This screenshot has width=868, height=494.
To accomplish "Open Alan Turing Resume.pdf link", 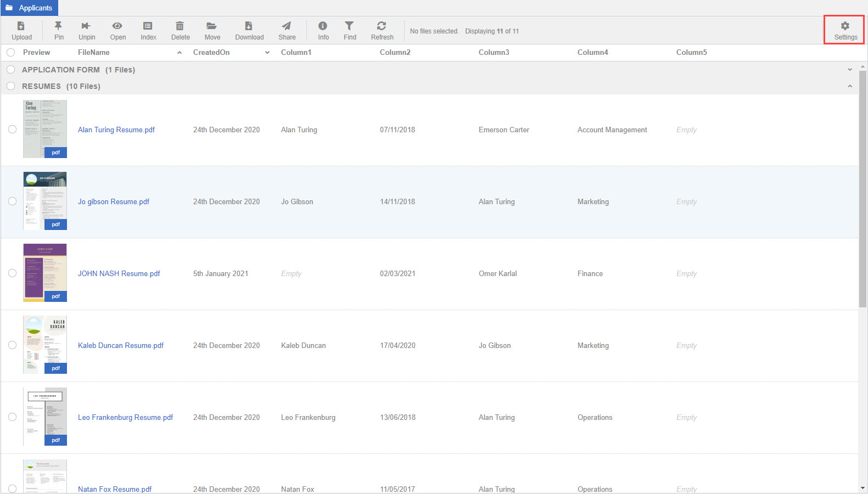I will (116, 130).
